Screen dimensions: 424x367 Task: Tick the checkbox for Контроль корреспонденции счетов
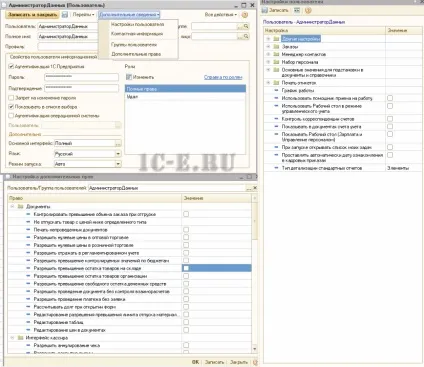[390, 119]
